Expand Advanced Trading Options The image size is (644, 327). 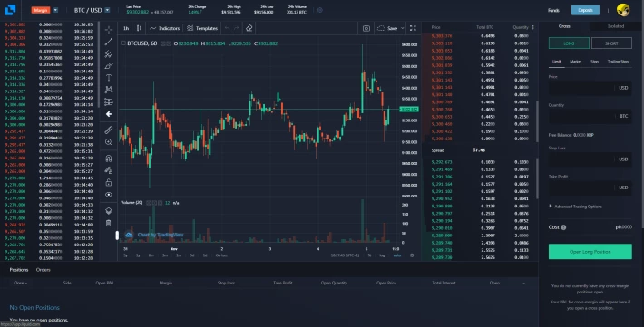[x=575, y=207]
